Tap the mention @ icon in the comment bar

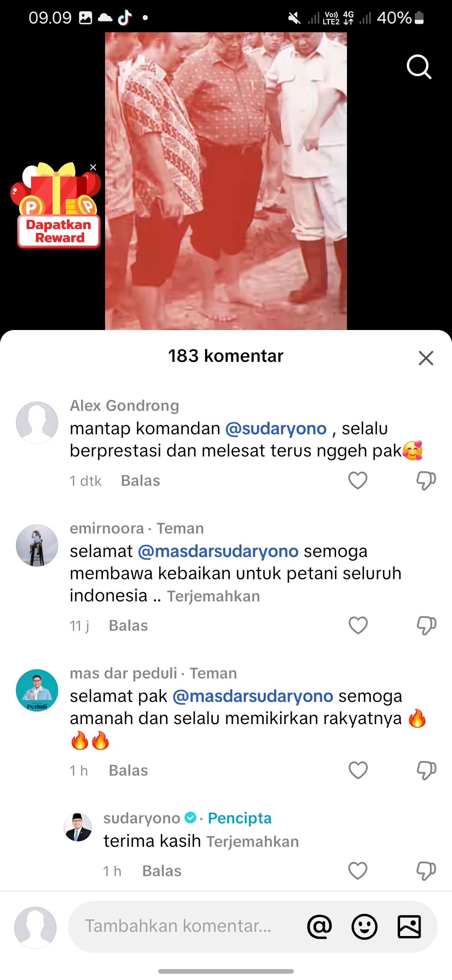pos(319,926)
